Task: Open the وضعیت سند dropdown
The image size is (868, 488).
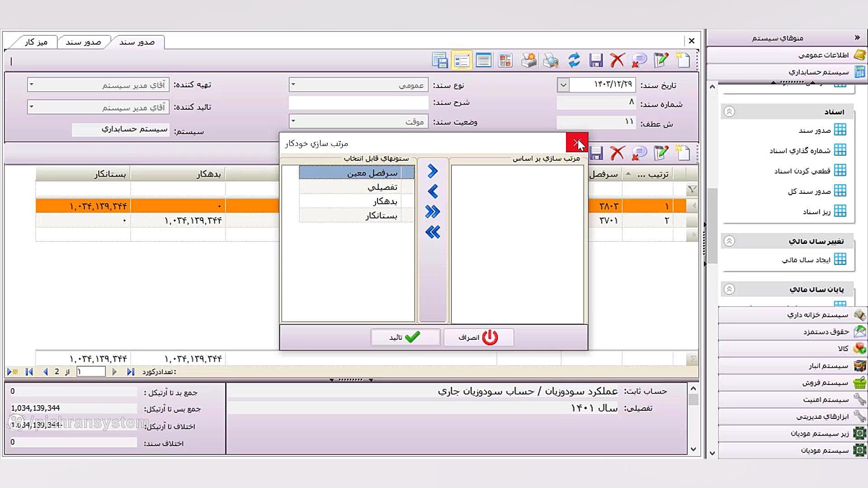Action: [293, 121]
